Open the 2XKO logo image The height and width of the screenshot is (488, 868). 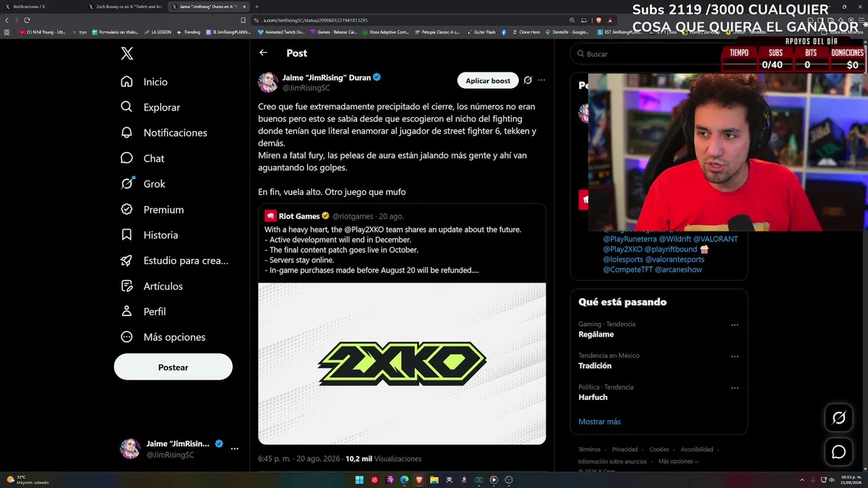tap(402, 363)
